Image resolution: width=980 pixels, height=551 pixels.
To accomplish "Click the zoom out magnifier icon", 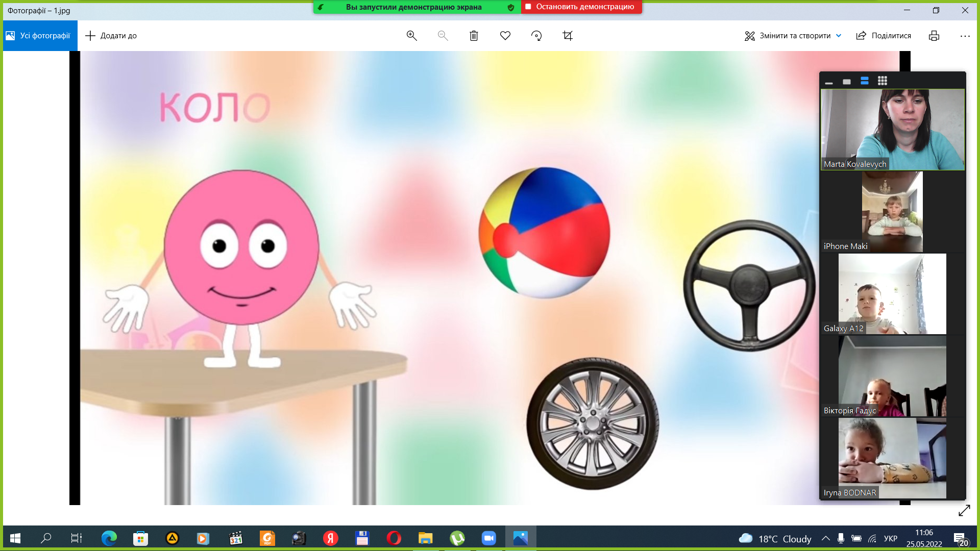I will point(443,36).
